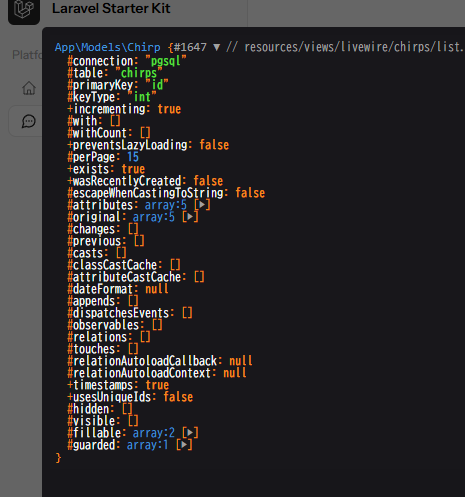This screenshot has width=465, height=497.
Task: Click the escapeWhenCastingToString false value
Action: [250, 193]
